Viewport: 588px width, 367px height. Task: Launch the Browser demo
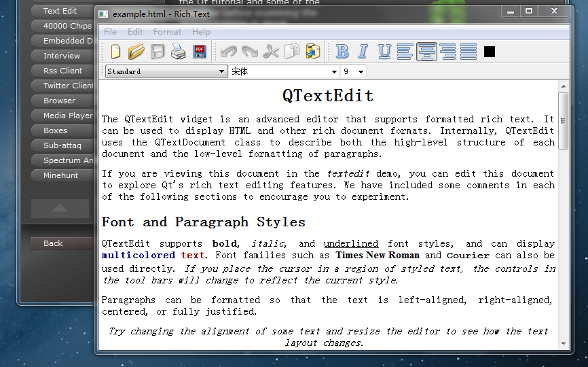(62, 101)
